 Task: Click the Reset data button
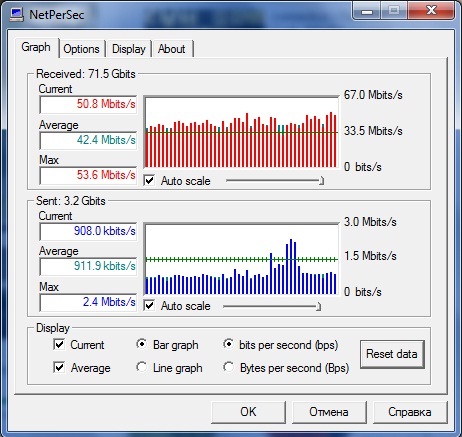[392, 354]
